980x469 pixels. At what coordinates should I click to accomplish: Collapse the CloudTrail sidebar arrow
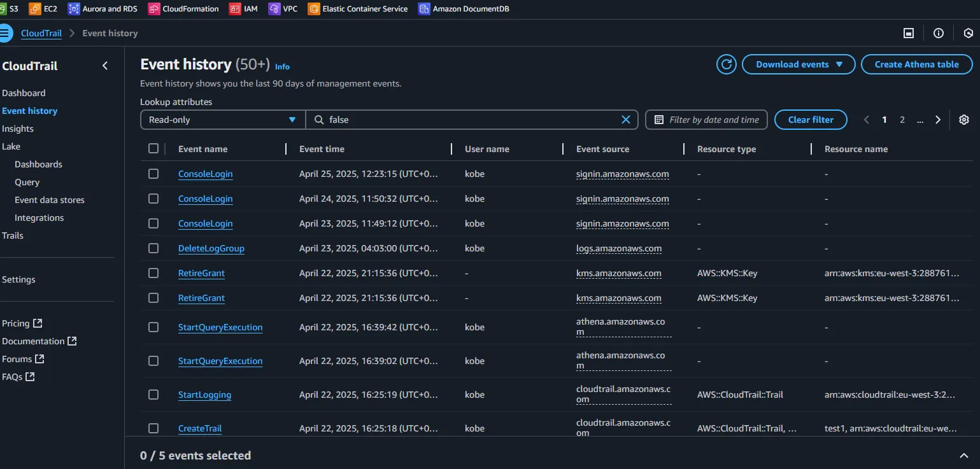(x=105, y=66)
